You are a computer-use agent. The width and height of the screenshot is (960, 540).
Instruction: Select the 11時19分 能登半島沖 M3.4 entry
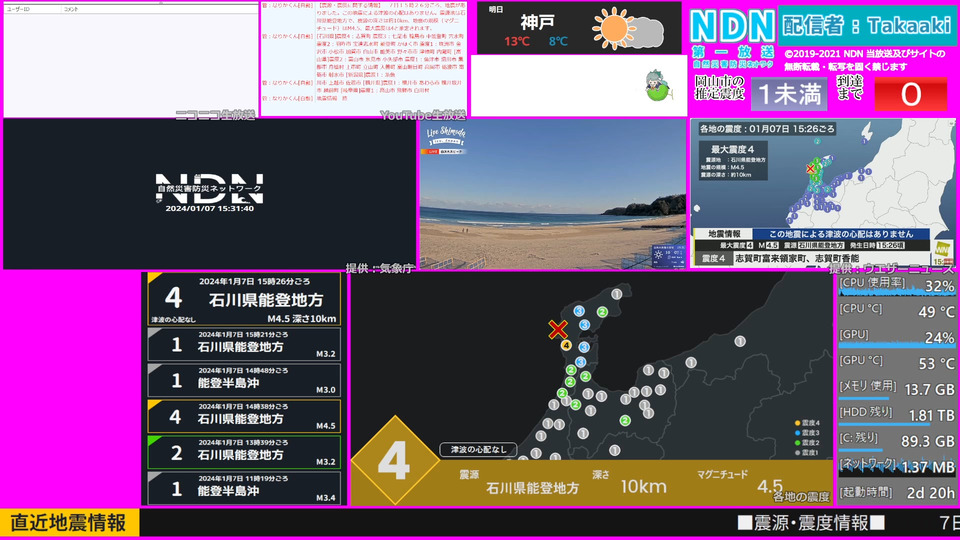pyautogui.click(x=244, y=489)
